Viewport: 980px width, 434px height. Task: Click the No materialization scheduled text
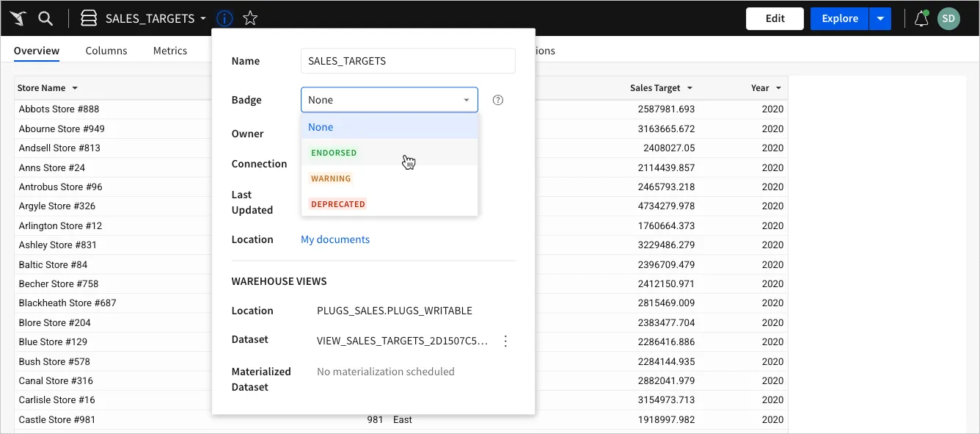386,372
